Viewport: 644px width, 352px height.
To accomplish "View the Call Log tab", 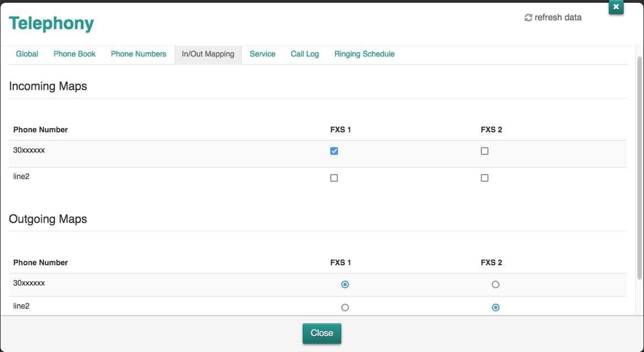I will click(304, 54).
